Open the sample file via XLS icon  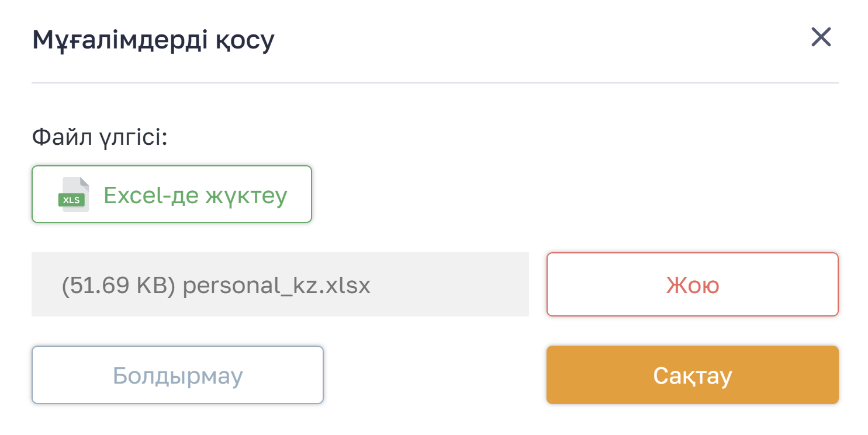pyautogui.click(x=74, y=194)
